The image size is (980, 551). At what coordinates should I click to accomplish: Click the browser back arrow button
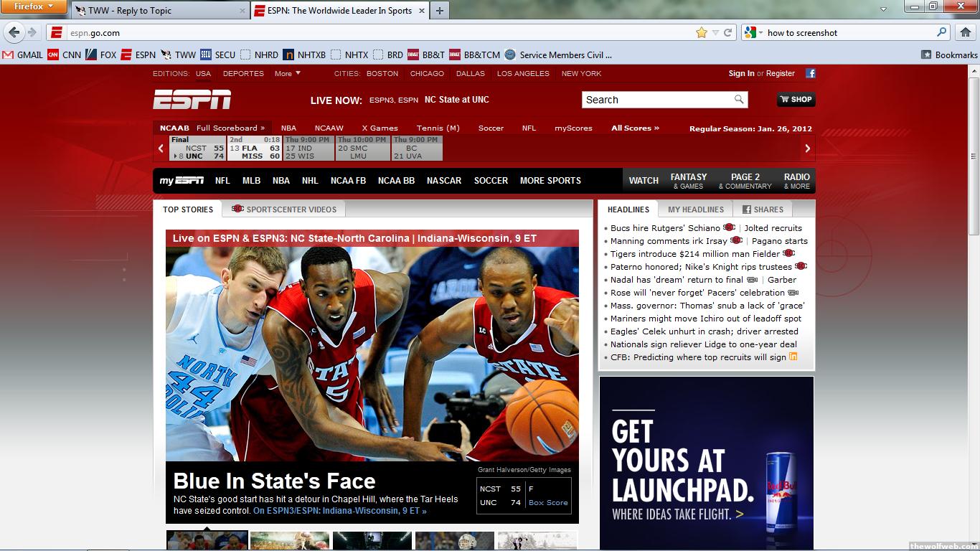pos(14,32)
